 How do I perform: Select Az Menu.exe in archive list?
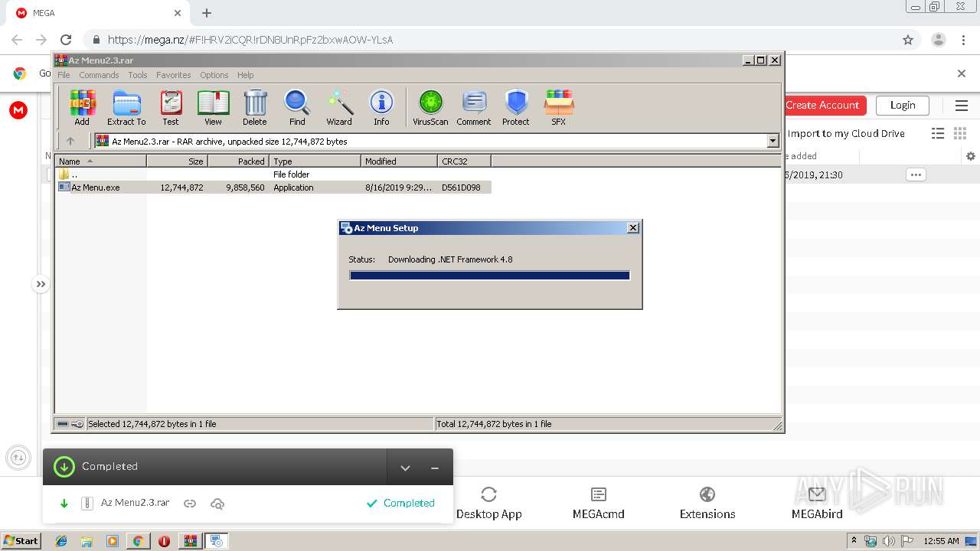[274, 187]
